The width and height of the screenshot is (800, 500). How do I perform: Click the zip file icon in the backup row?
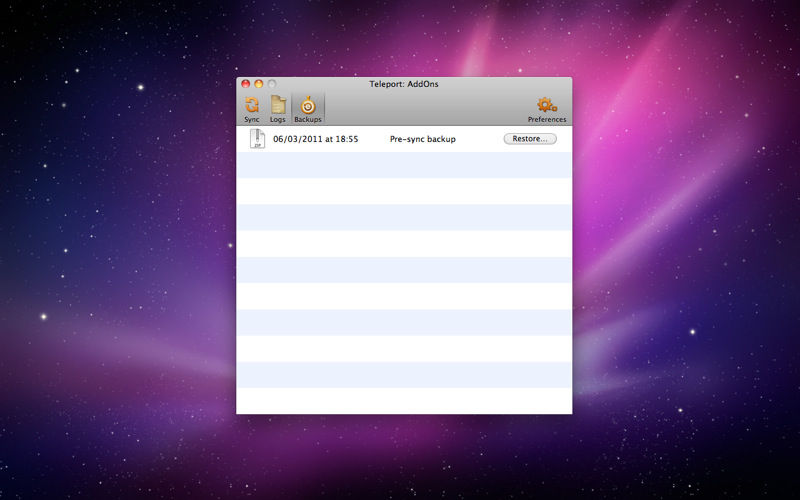[x=257, y=139]
